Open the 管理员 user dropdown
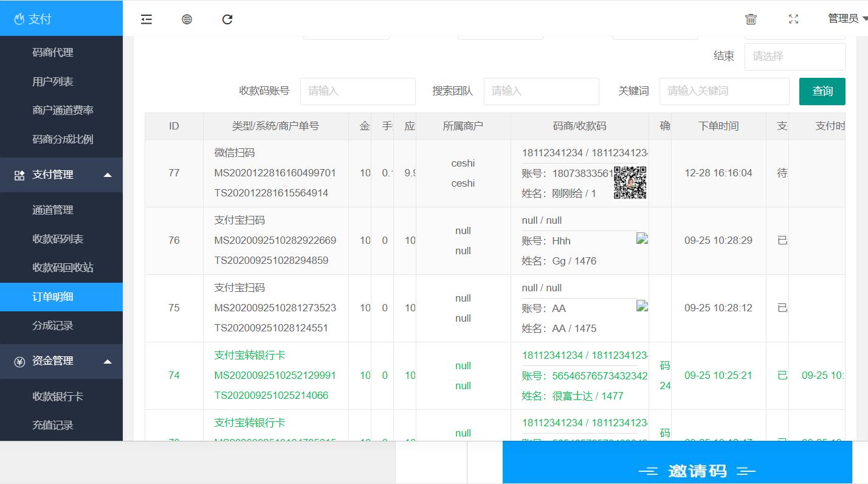 click(847, 19)
